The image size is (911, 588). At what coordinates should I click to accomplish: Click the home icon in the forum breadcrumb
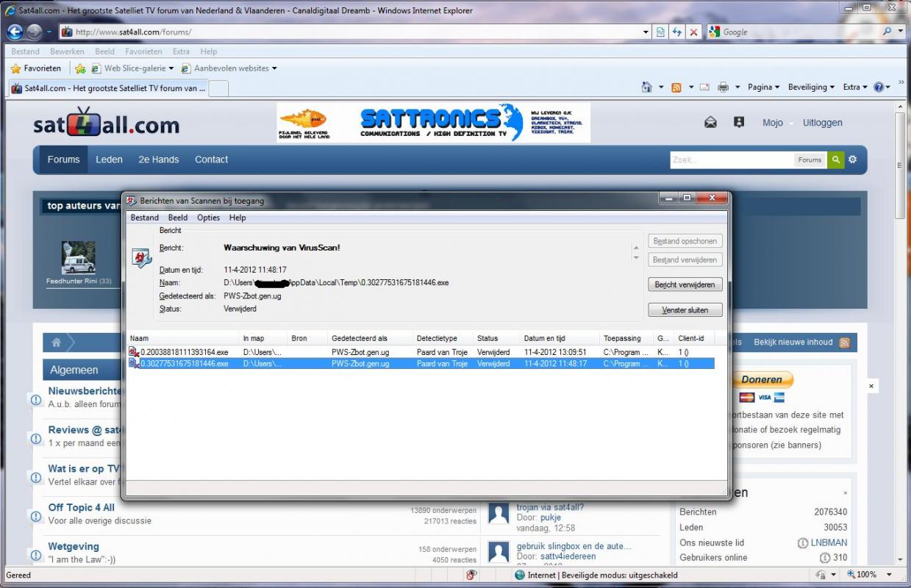click(x=57, y=343)
